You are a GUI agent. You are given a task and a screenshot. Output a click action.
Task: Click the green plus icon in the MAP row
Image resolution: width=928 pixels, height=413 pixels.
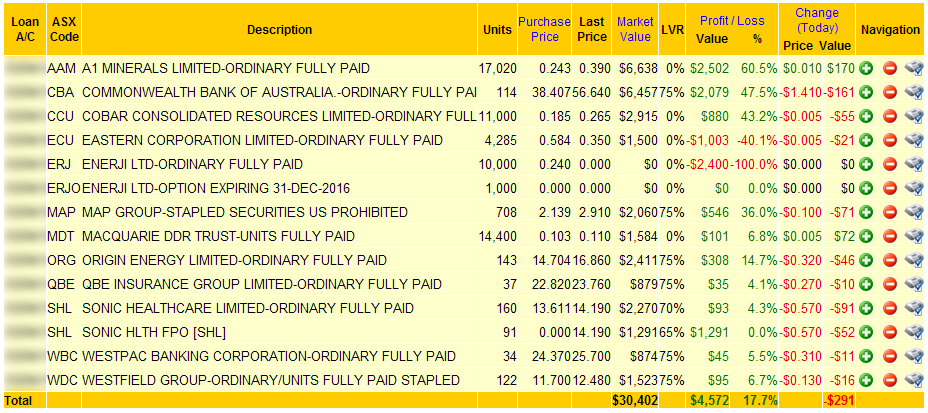[868, 212]
